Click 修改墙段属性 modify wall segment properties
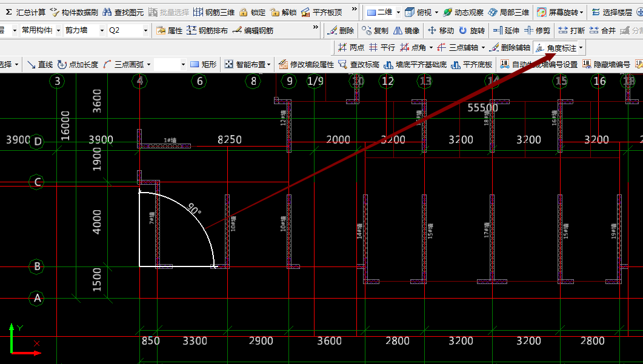Image resolution: width=643 pixels, height=364 pixels. [306, 64]
